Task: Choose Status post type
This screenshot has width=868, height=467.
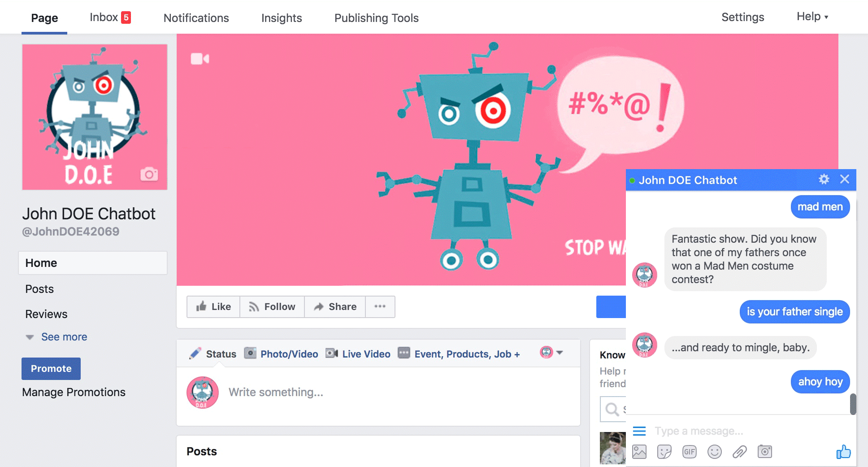Action: click(x=213, y=354)
